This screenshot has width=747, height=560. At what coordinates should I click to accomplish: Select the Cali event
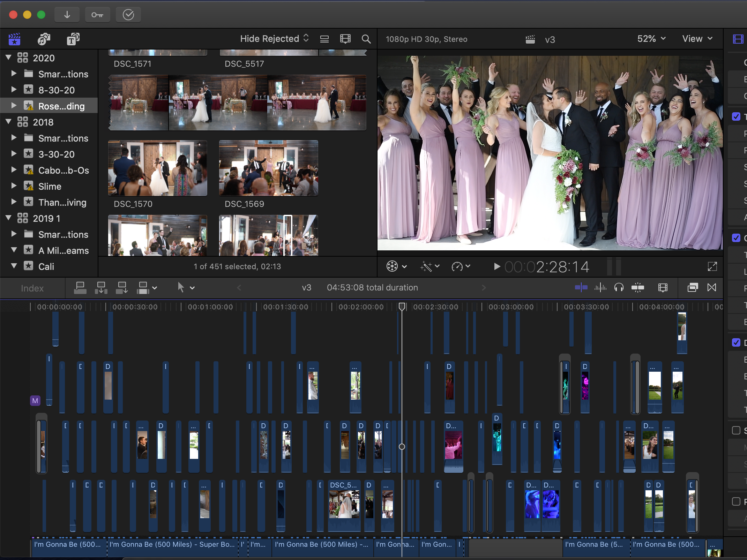pyautogui.click(x=46, y=266)
